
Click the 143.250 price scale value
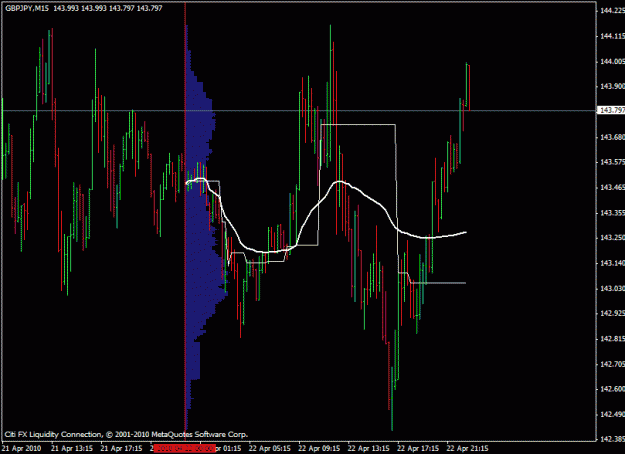point(612,238)
